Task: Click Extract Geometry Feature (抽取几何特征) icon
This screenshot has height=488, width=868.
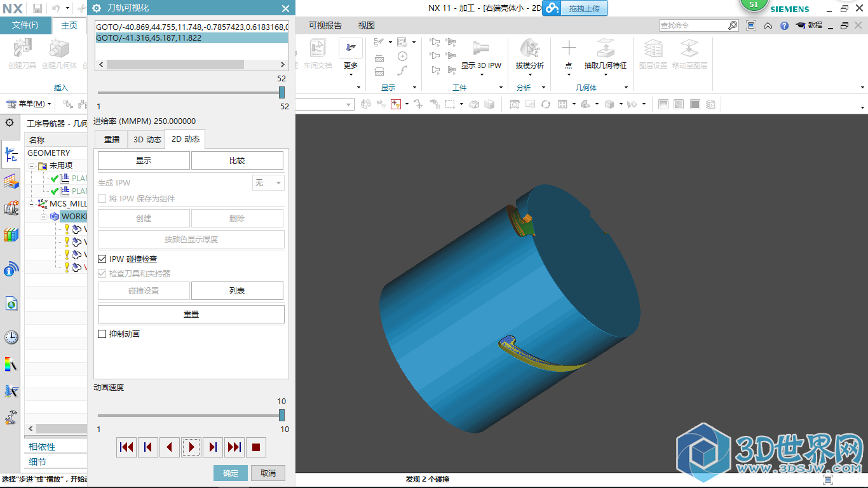Action: [x=605, y=48]
